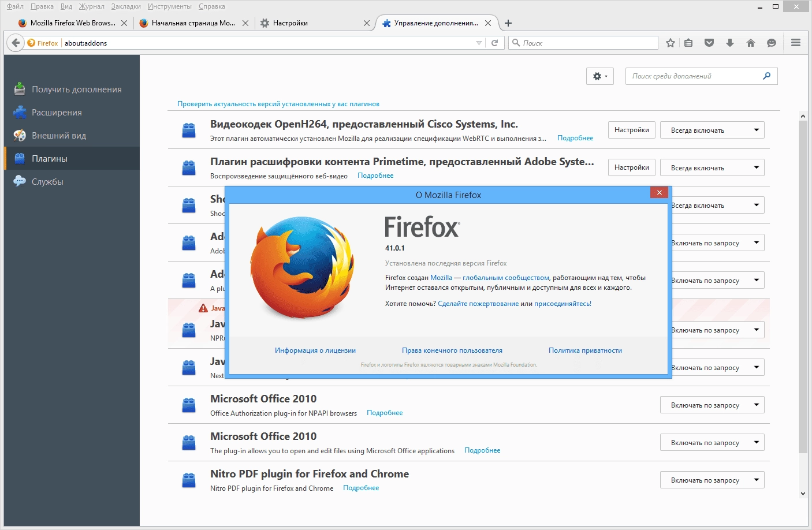Select Службы in sidebar
This screenshot has height=530, width=812.
pyautogui.click(x=72, y=181)
